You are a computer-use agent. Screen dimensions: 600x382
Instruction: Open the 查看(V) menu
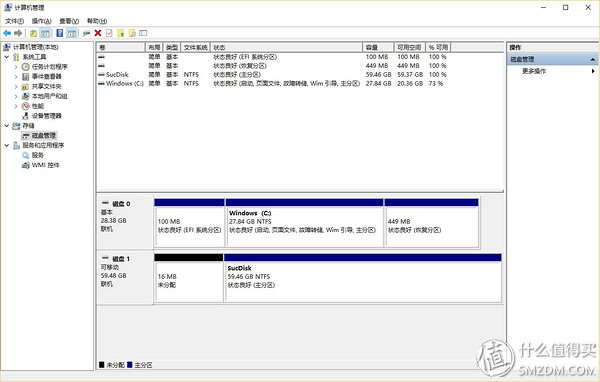point(69,21)
